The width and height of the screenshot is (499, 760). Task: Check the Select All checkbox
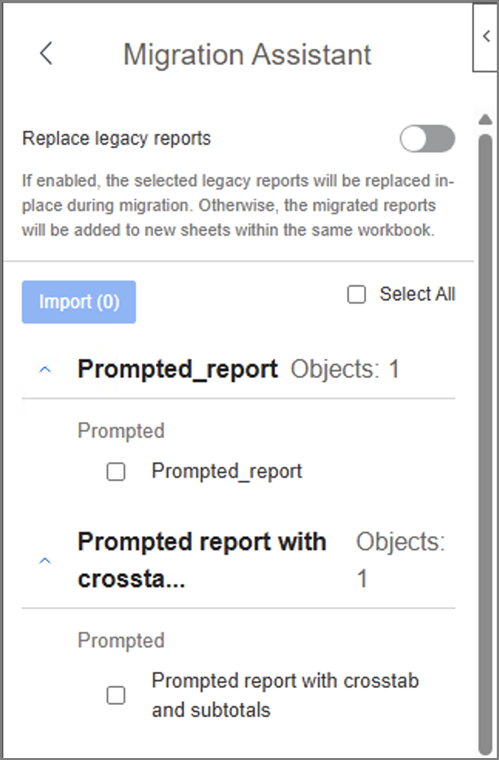(357, 294)
